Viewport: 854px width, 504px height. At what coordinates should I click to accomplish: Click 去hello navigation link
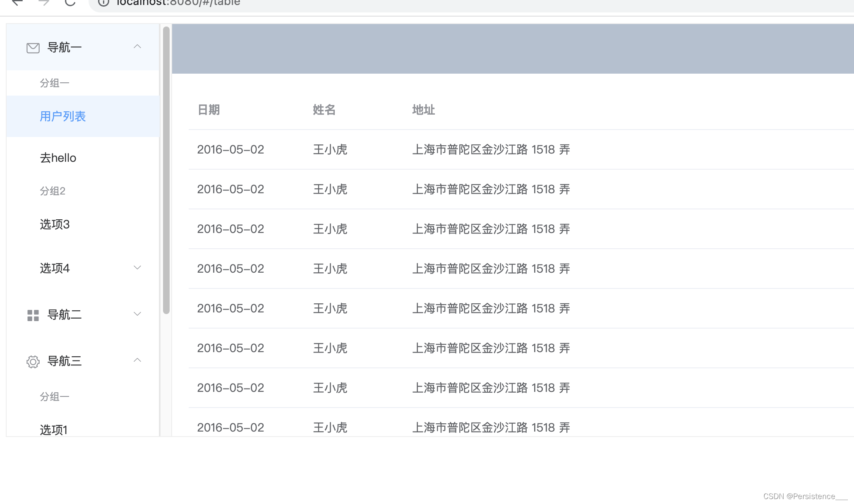[58, 158]
